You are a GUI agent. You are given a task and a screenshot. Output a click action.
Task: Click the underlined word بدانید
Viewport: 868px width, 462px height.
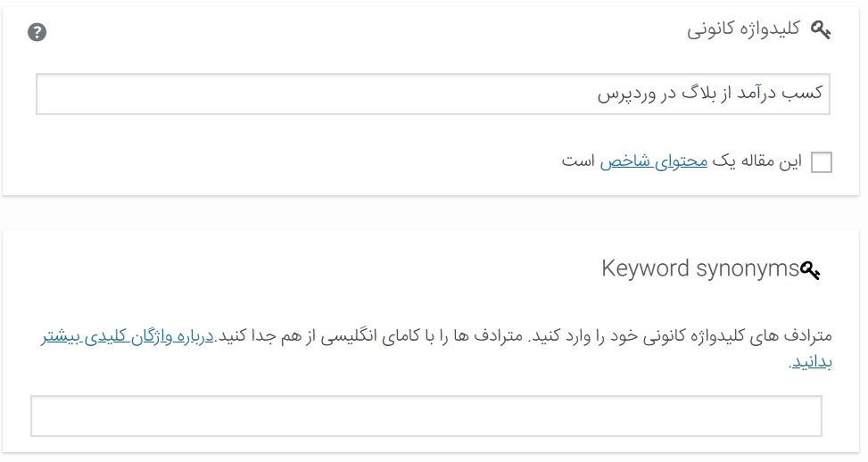click(811, 362)
